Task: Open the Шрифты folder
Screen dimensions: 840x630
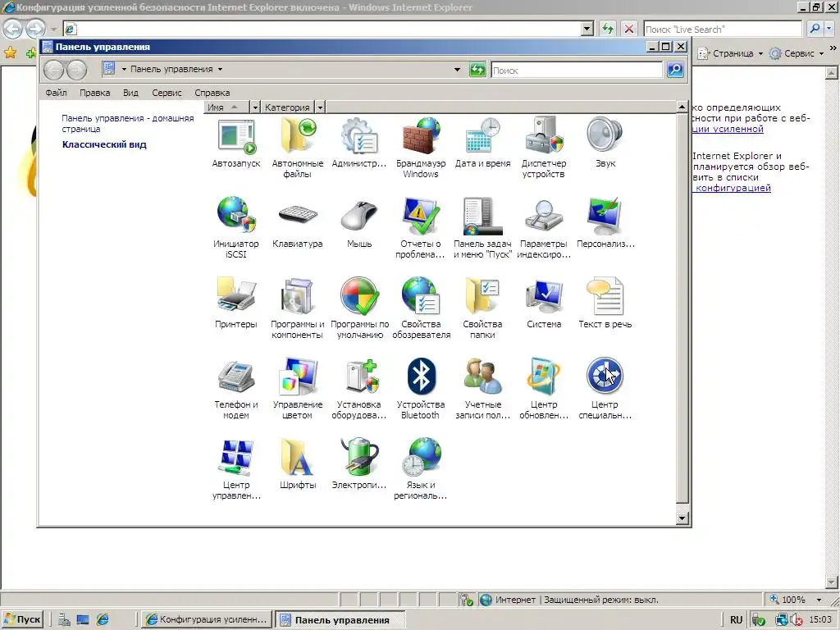Action: point(297,464)
